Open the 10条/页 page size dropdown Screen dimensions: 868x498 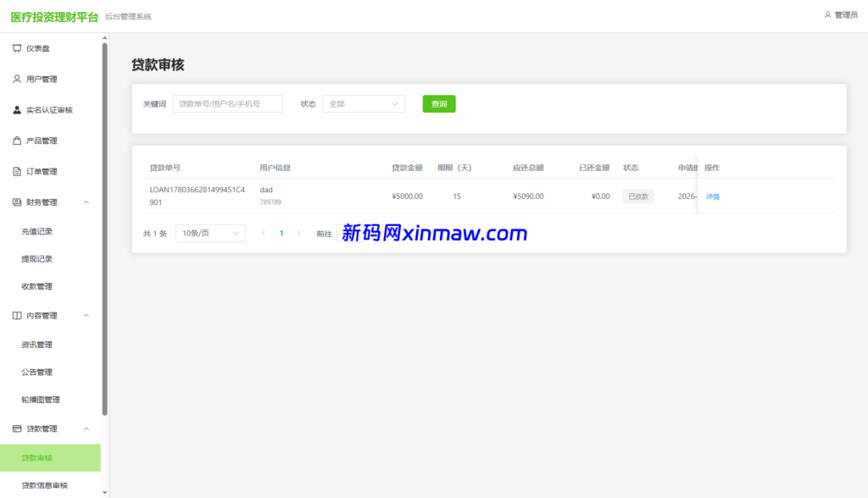pyautogui.click(x=210, y=233)
